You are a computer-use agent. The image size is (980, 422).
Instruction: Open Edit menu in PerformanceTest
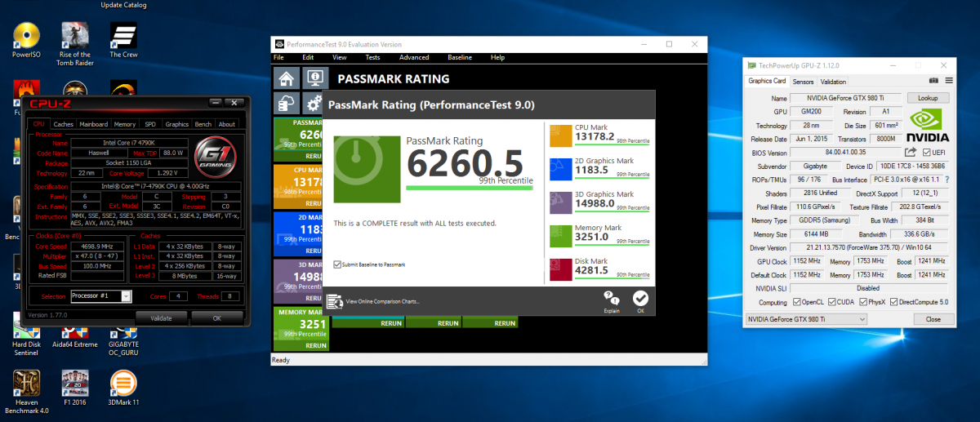308,57
